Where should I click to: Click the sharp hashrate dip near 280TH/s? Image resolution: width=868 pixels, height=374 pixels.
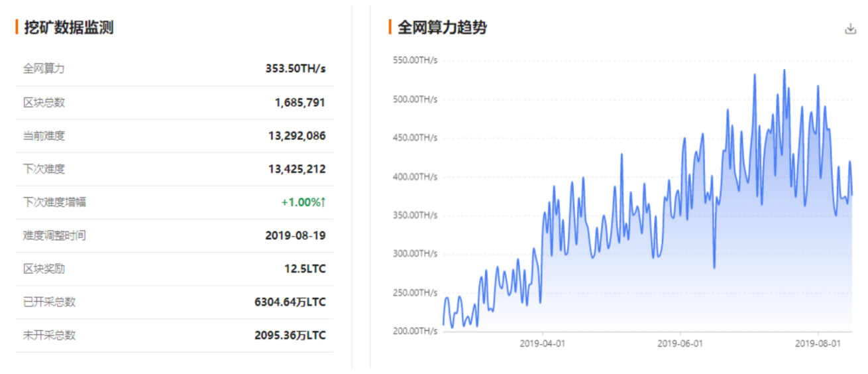(714, 267)
